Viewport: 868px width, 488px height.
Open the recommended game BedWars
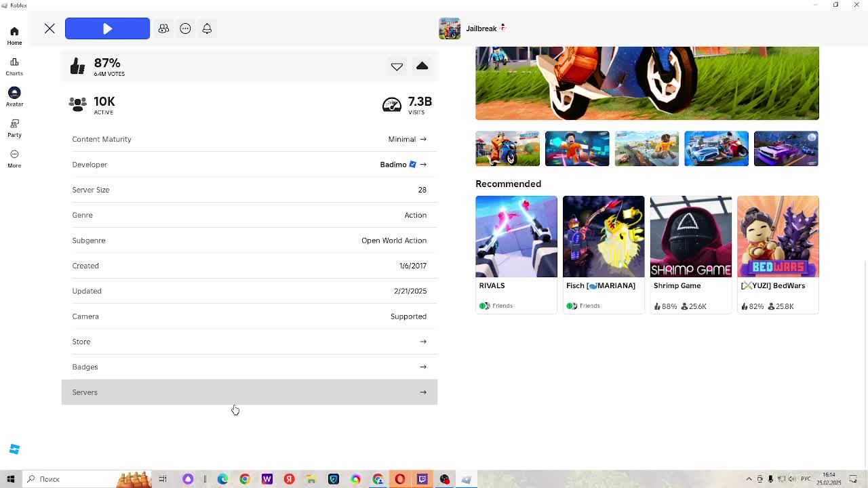(778, 255)
